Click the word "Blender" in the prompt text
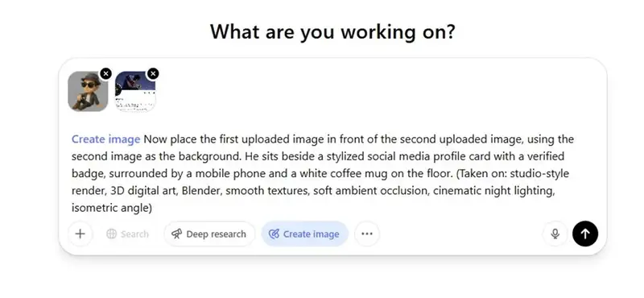The height and width of the screenshot is (298, 644). [x=200, y=191]
